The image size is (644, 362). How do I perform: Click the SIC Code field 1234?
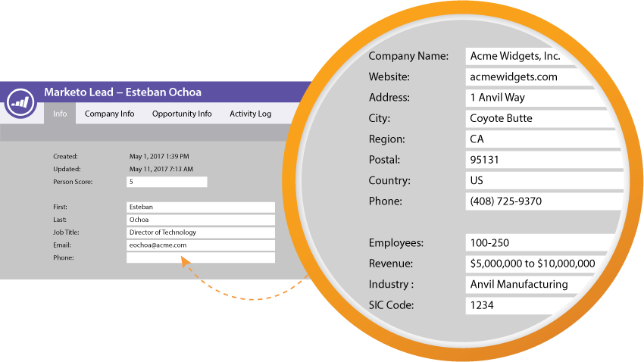tap(517, 305)
